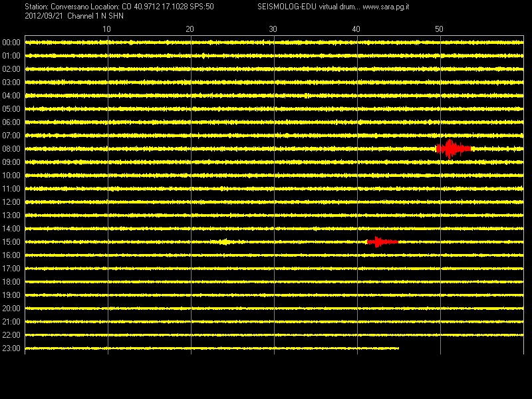
Task: Select the 16:00 hour trace label
Action: [11, 255]
